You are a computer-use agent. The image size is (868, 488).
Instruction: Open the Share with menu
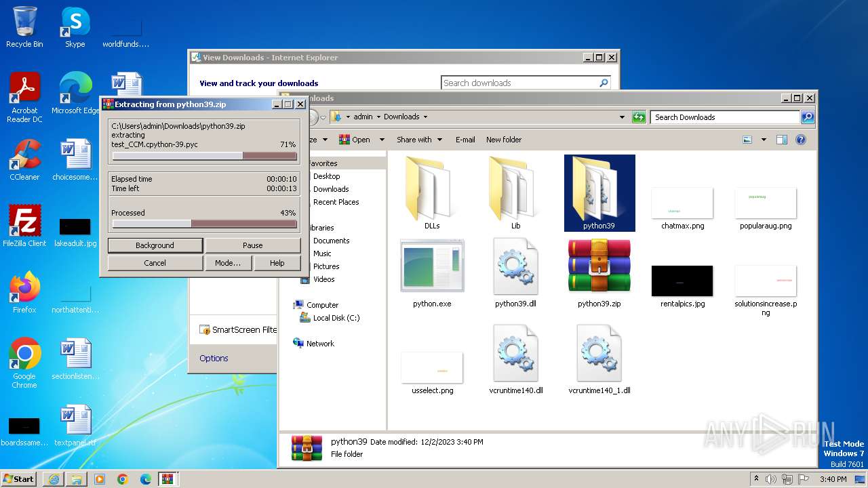point(414,140)
